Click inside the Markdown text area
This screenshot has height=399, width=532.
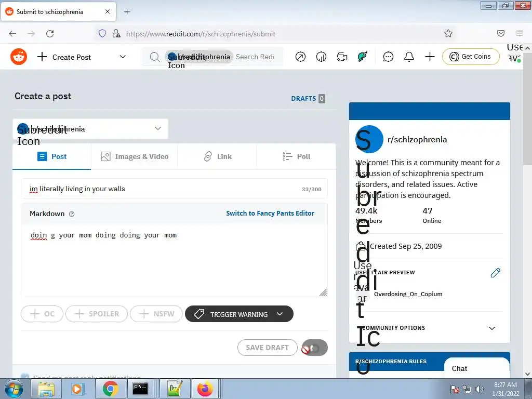point(174,261)
